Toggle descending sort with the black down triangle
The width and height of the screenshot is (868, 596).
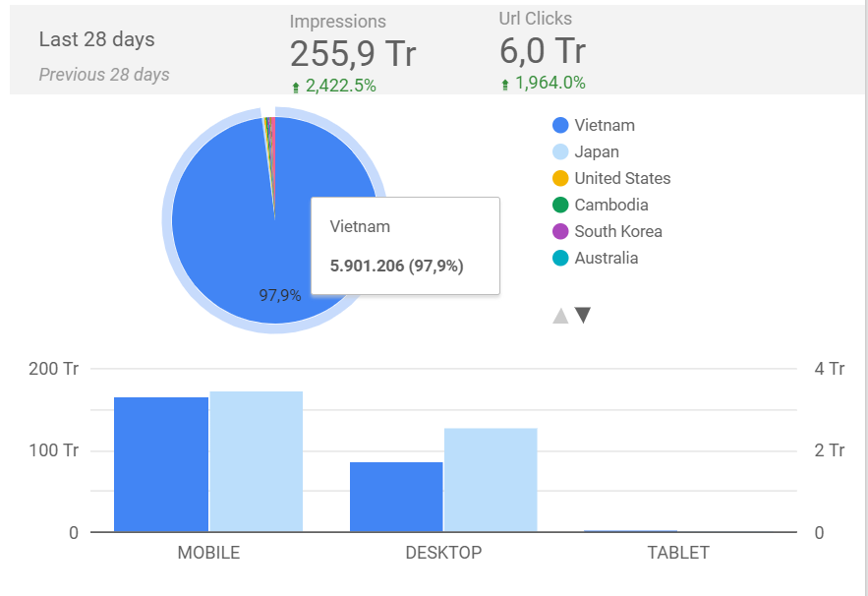(582, 314)
